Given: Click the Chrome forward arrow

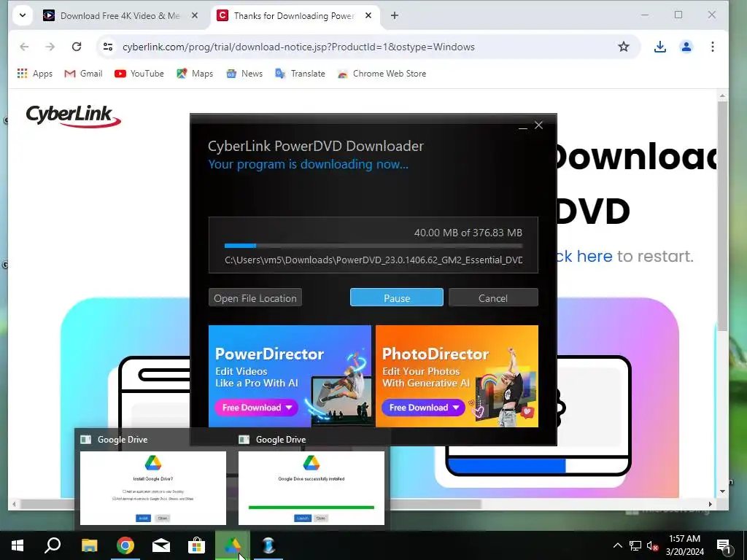Looking at the screenshot, I should (50, 47).
